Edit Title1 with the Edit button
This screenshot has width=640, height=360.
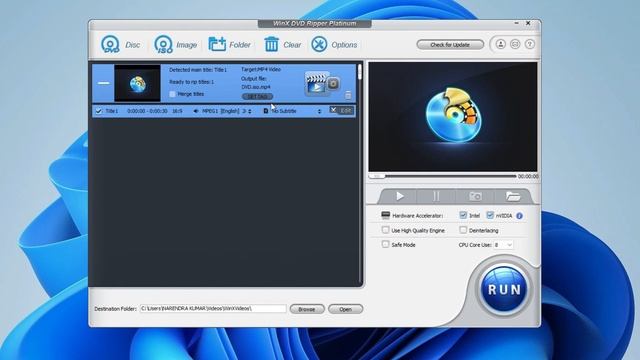coord(341,110)
